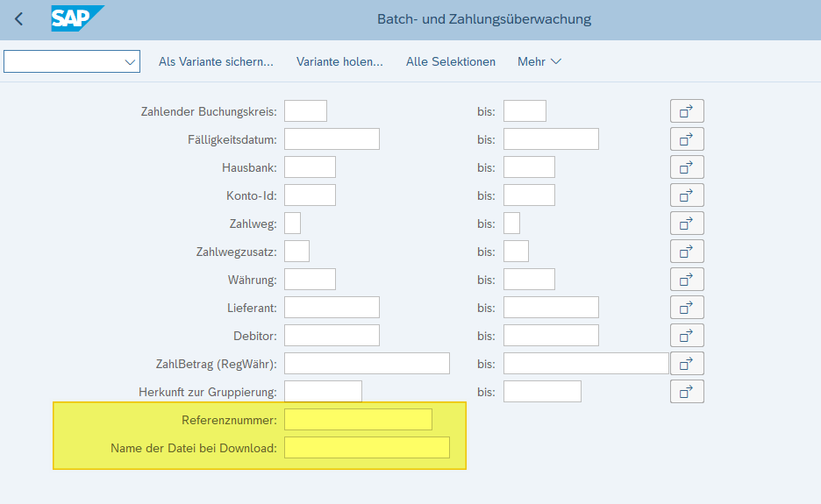Expand the command field dropdown
The image size is (821, 504).
click(131, 62)
